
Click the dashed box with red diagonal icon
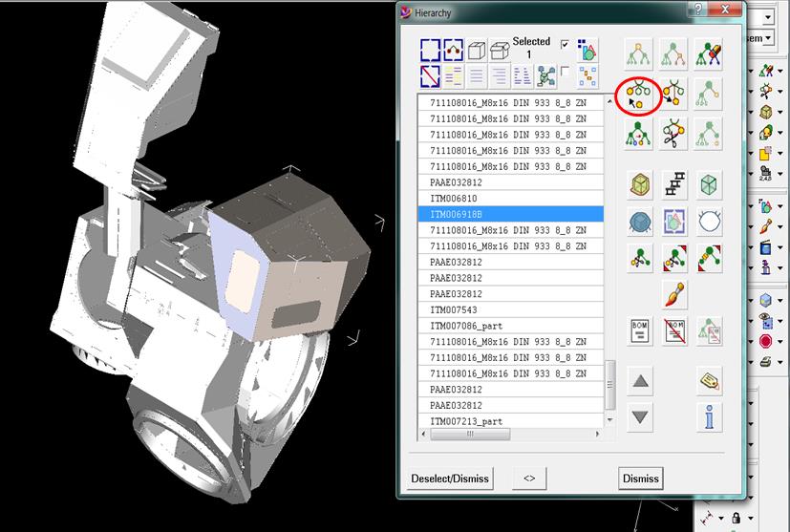click(430, 76)
